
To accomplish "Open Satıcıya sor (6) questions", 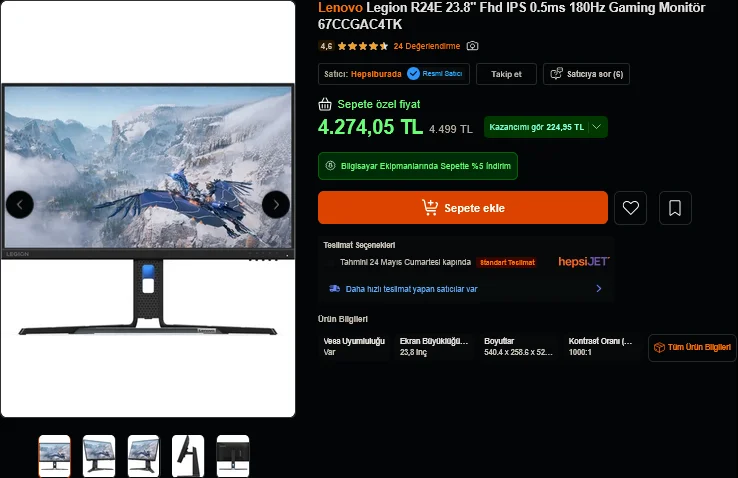I will 586,74.
